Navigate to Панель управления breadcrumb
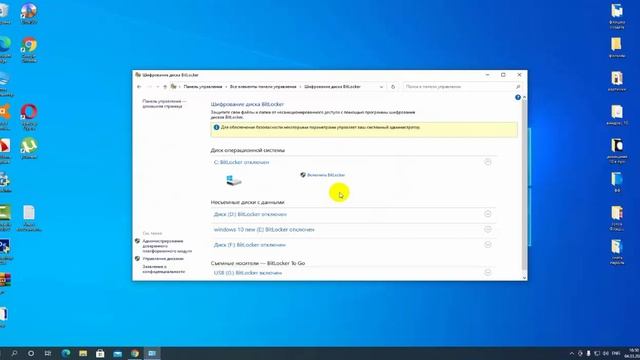The height and width of the screenshot is (360, 640). pyautogui.click(x=203, y=87)
